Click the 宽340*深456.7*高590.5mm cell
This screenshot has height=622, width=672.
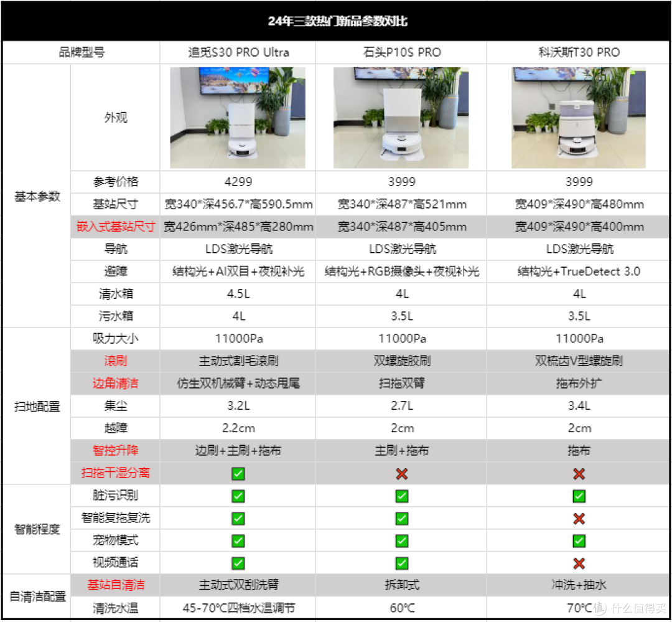[x=238, y=204]
